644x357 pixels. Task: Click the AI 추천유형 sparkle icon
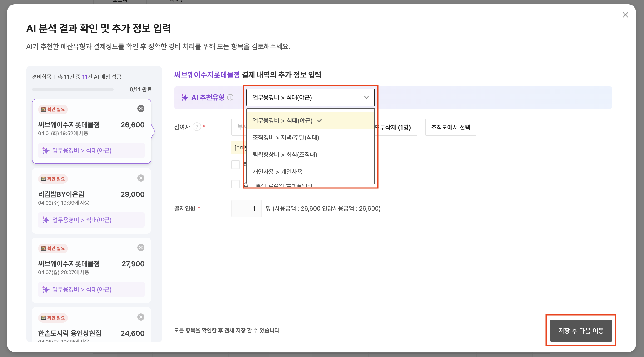[185, 97]
